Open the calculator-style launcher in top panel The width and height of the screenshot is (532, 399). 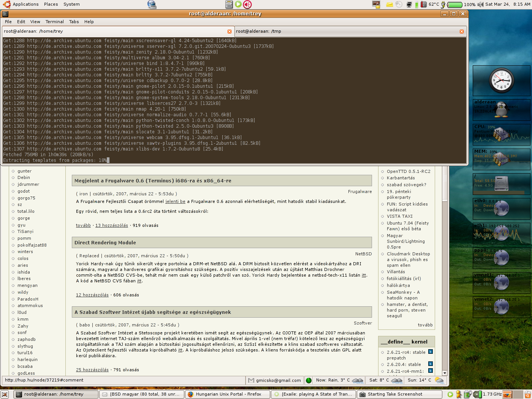229,4
